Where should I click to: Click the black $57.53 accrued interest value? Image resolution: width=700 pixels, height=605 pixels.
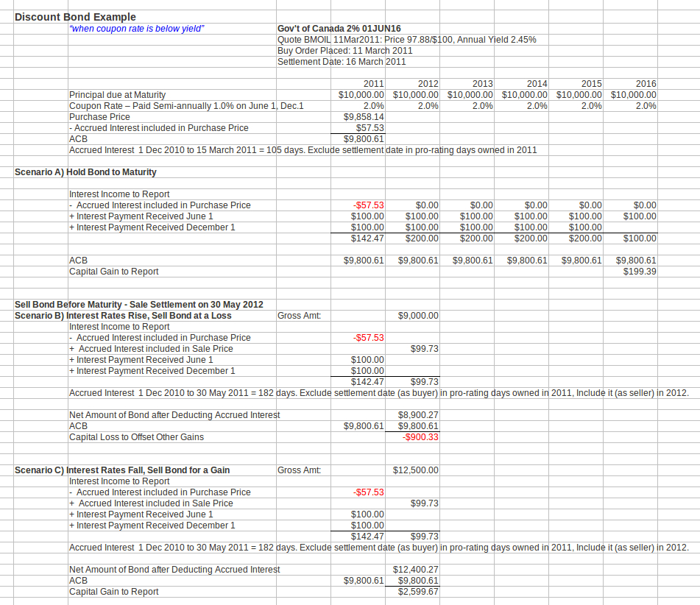(x=370, y=128)
